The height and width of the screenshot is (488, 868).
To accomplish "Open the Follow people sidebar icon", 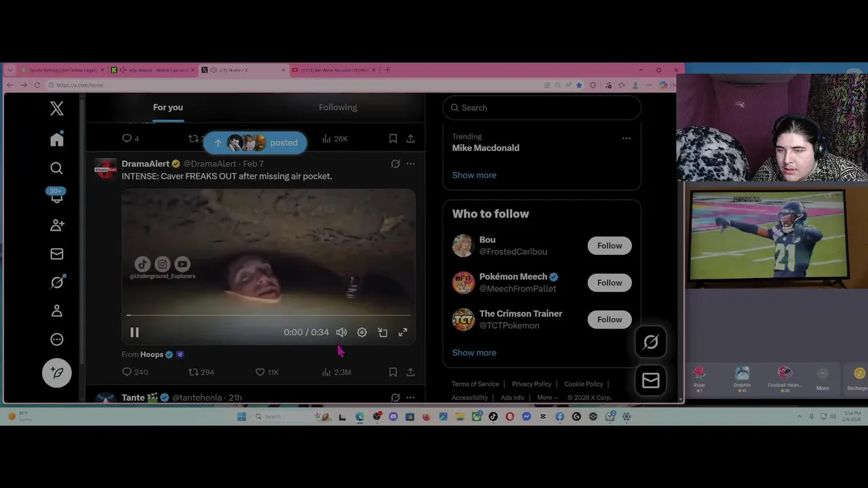I will [57, 225].
